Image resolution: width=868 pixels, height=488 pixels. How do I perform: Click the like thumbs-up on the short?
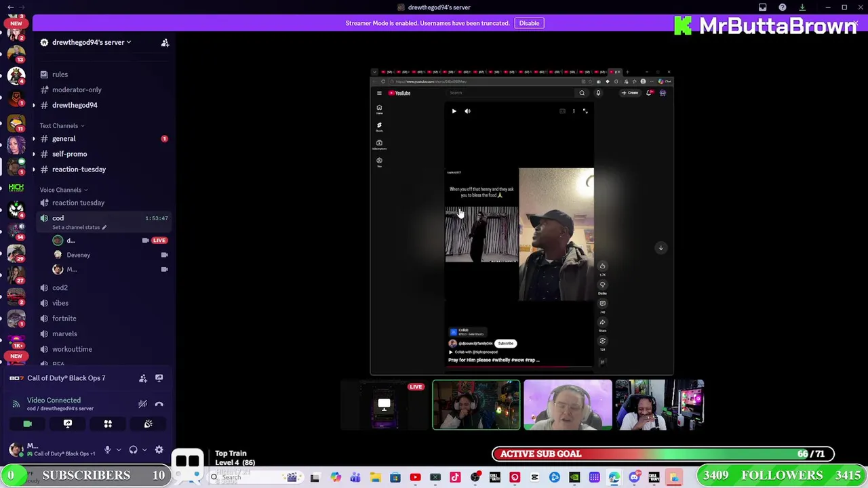click(602, 266)
